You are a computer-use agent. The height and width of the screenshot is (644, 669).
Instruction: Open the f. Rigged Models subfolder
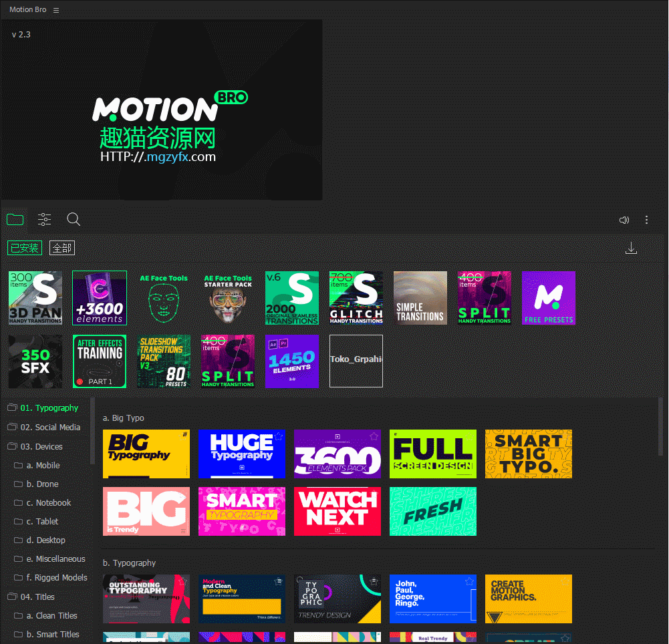click(50, 578)
